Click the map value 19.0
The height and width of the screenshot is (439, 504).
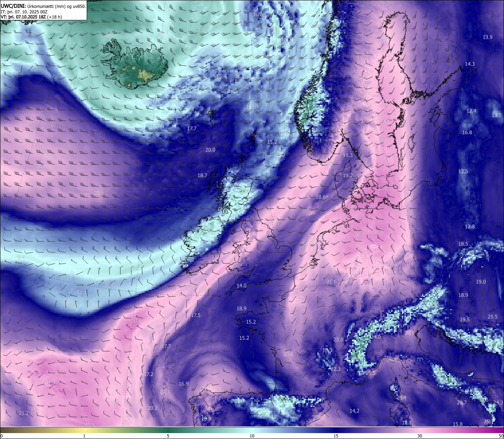coord(481,282)
